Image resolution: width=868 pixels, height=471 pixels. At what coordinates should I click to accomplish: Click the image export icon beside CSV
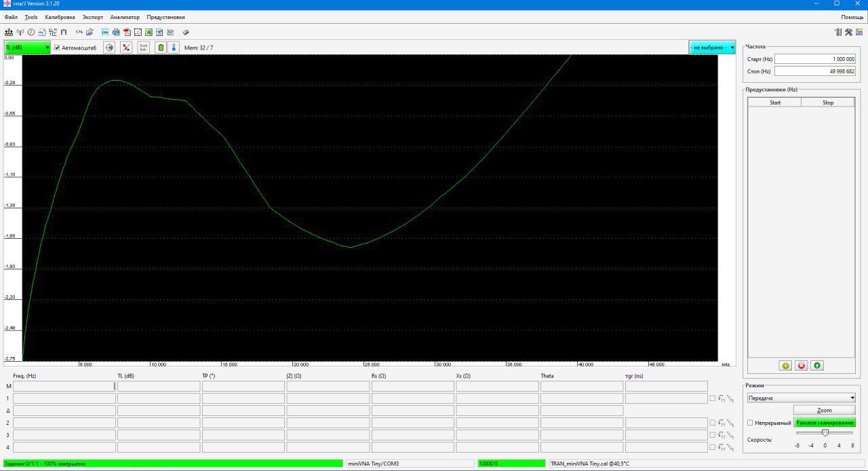point(116,32)
